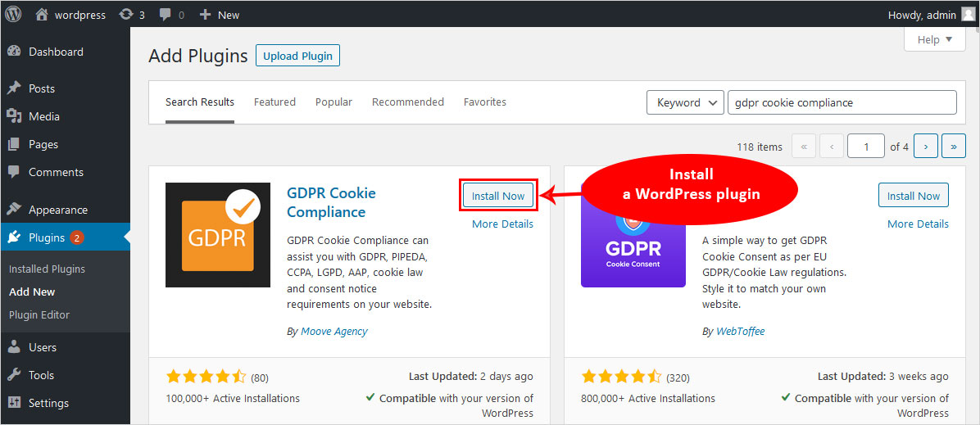Click the GDPR Cookie Compliance thumbnail
This screenshot has height=425, width=980.
218,235
